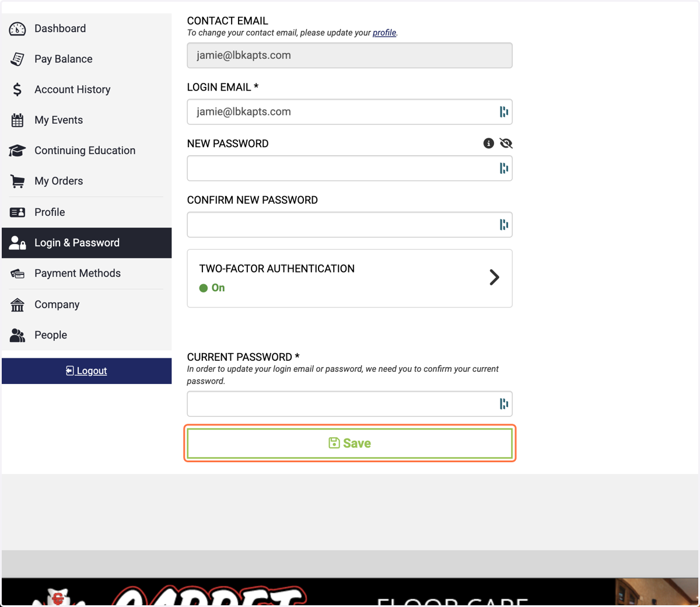Open Payment Methods page
700x607 pixels.
87,274
